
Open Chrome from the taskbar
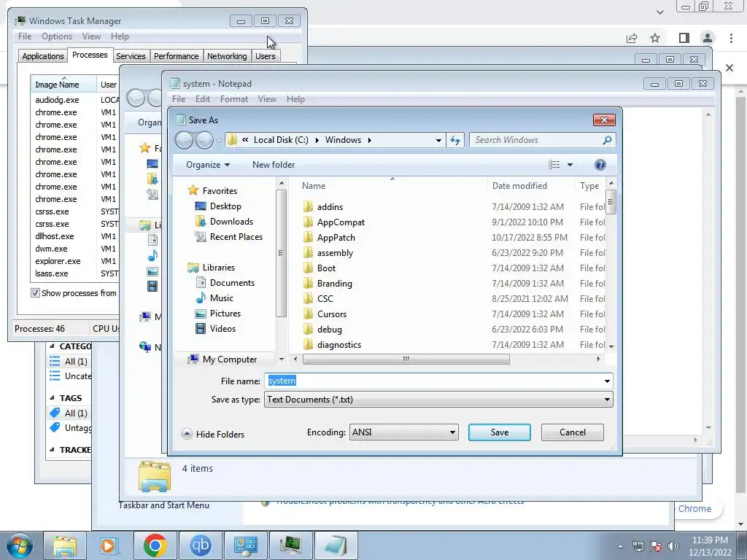[155, 545]
